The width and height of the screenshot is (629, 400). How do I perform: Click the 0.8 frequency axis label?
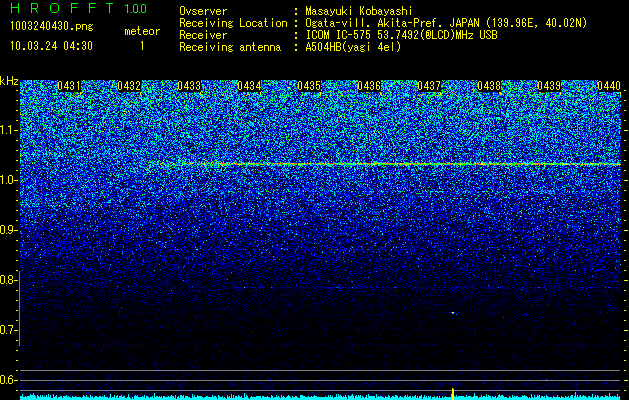(x=7, y=280)
